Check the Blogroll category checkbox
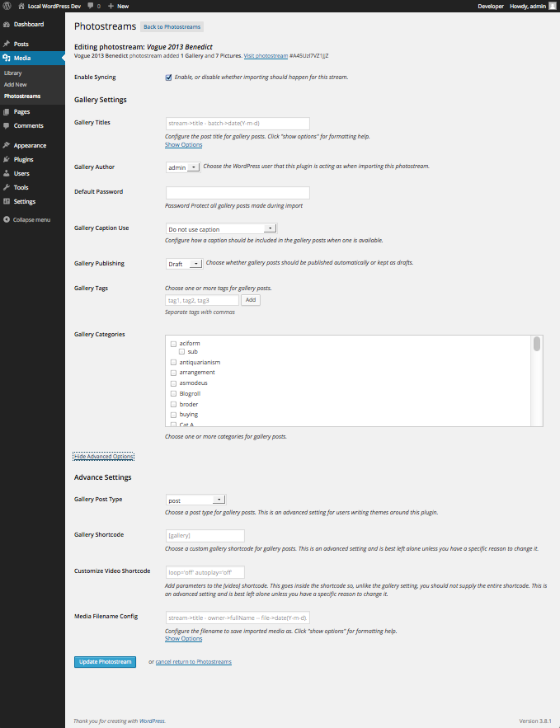 (x=173, y=394)
